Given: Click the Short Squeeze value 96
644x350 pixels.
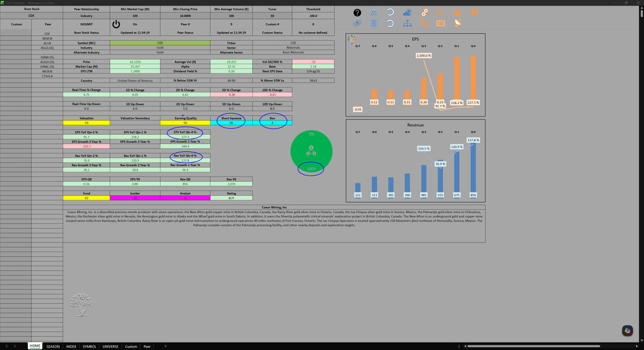Looking at the screenshot, I should 231,123.
